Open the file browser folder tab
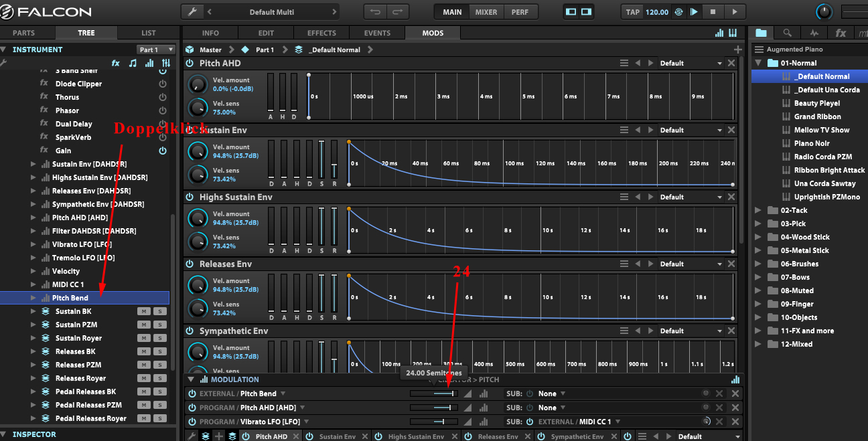 click(762, 33)
